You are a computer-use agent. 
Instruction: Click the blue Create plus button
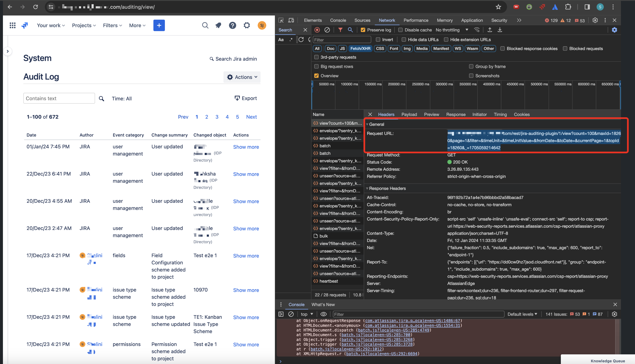tap(159, 25)
